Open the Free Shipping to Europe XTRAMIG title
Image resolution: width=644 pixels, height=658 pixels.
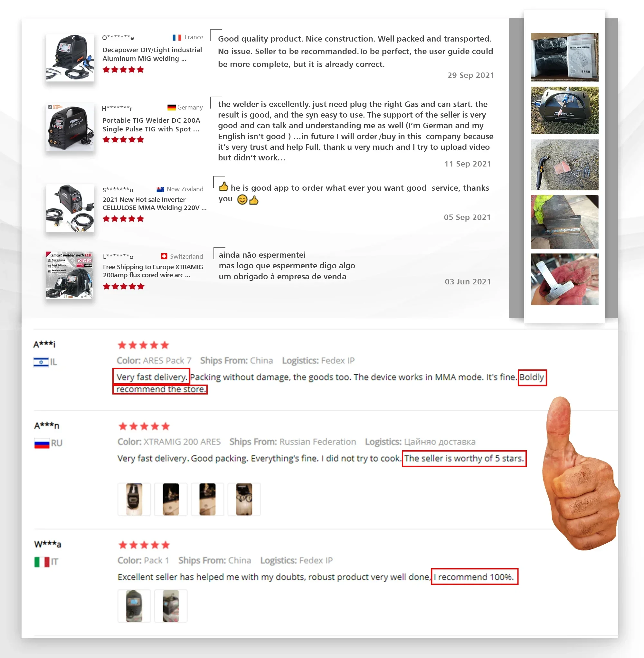(153, 271)
